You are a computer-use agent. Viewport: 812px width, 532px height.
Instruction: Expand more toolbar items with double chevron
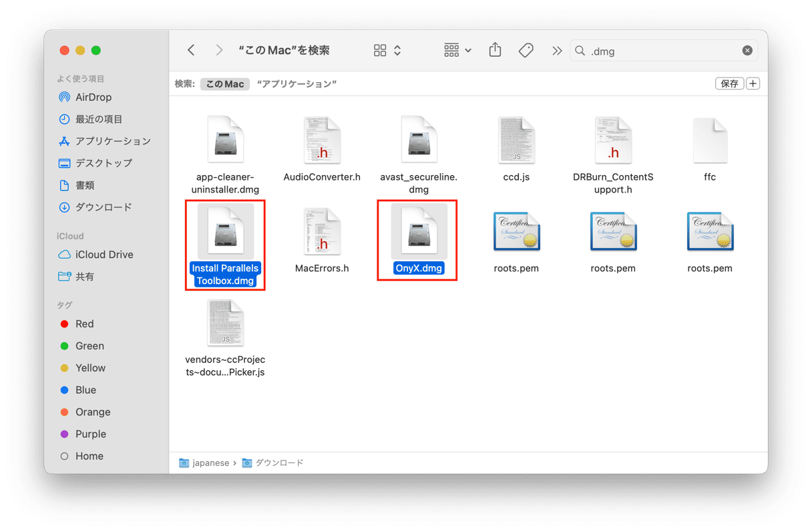pos(556,51)
